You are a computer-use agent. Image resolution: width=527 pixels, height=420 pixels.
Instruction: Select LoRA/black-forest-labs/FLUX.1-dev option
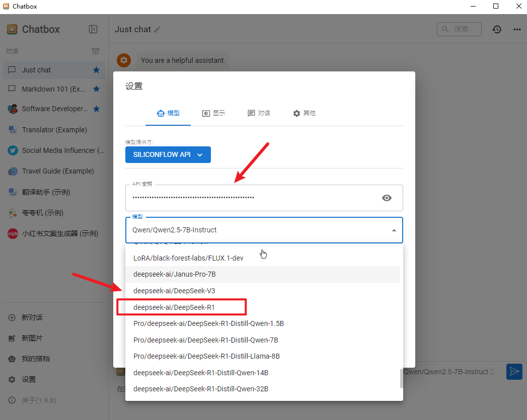pos(263,258)
